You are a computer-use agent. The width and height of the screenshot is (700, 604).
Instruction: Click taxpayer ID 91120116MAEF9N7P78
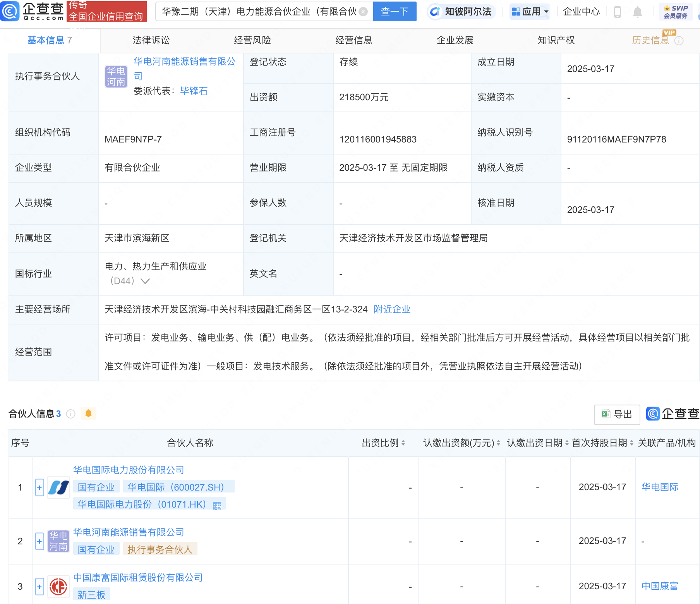pos(616,139)
